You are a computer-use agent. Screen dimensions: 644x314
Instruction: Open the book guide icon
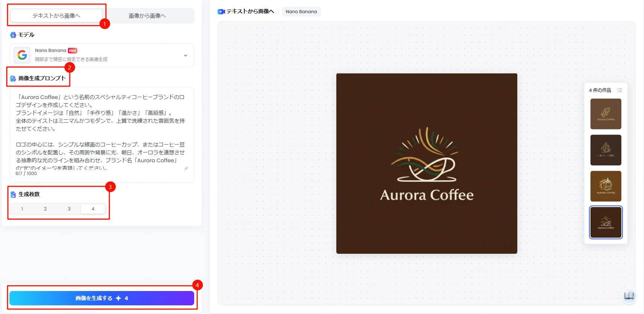coord(629,296)
